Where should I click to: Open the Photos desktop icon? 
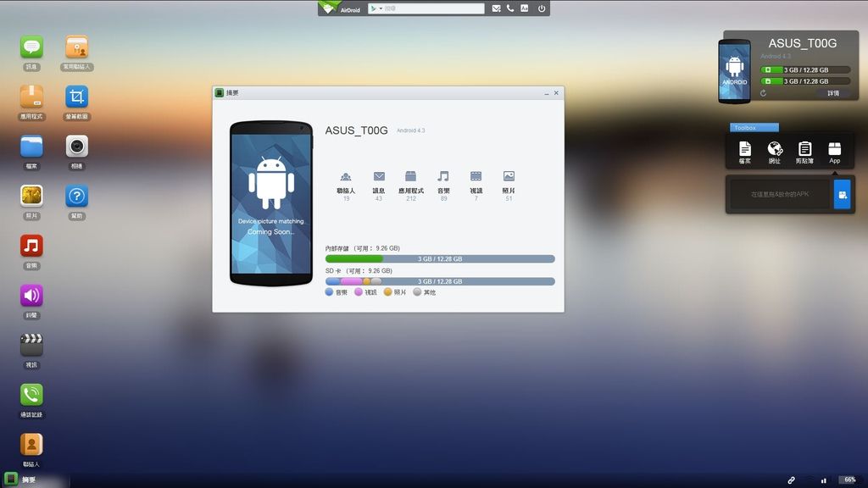click(x=31, y=196)
